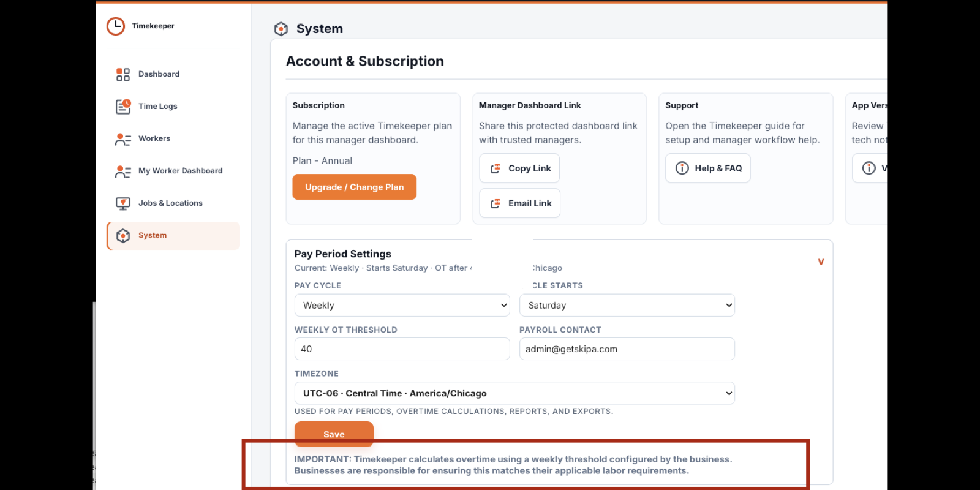Click the PAYROLL CONTACT label

[560, 330]
